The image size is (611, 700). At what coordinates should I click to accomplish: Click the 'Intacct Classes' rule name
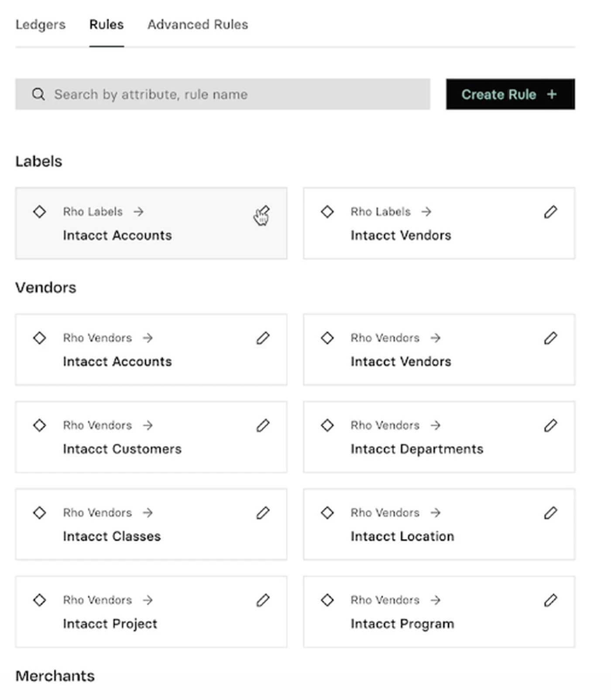coord(112,536)
